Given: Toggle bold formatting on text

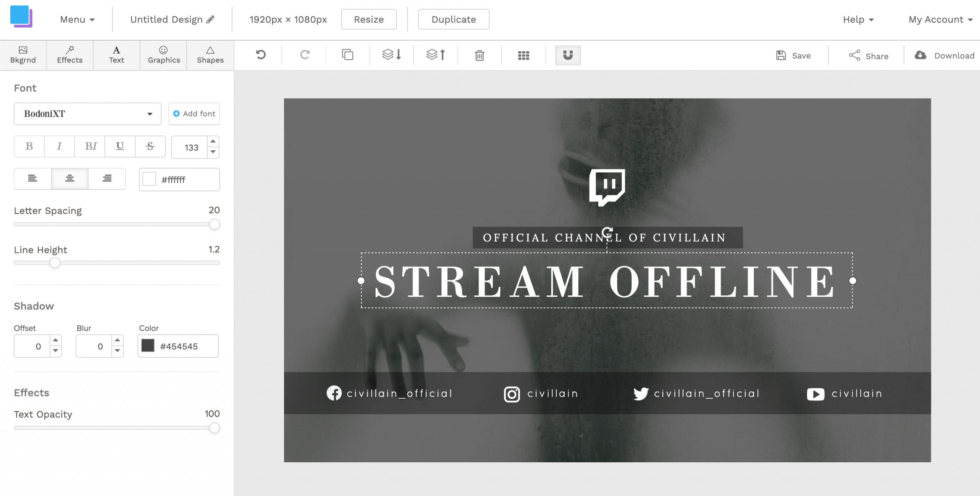Looking at the screenshot, I should [x=29, y=146].
